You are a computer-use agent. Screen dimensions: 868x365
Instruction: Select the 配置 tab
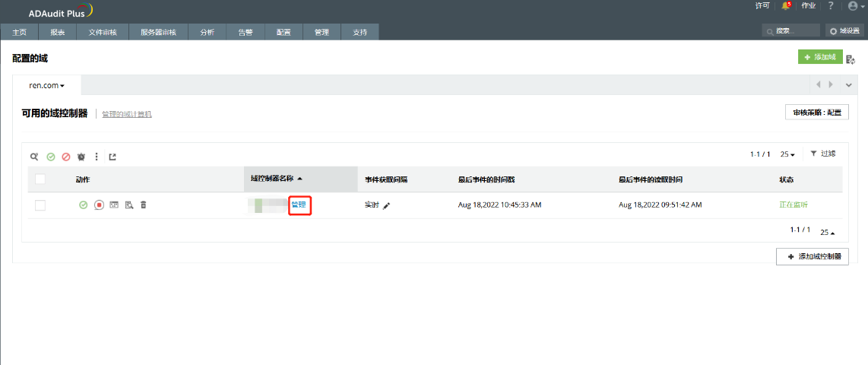click(x=284, y=32)
